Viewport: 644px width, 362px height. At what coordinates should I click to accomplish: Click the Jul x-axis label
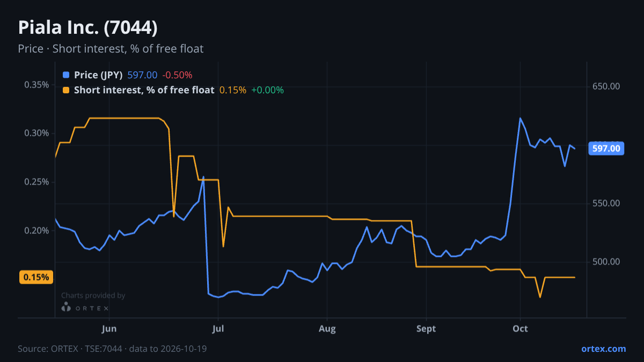(218, 329)
